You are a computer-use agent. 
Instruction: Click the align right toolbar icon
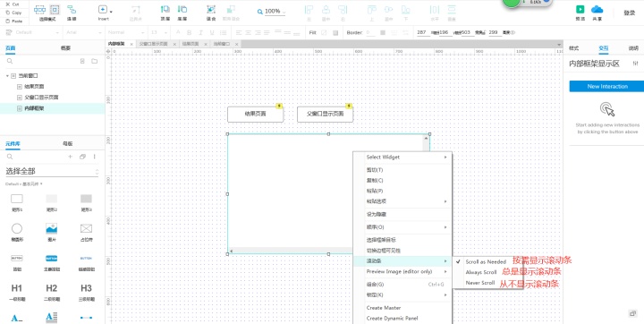(x=343, y=10)
